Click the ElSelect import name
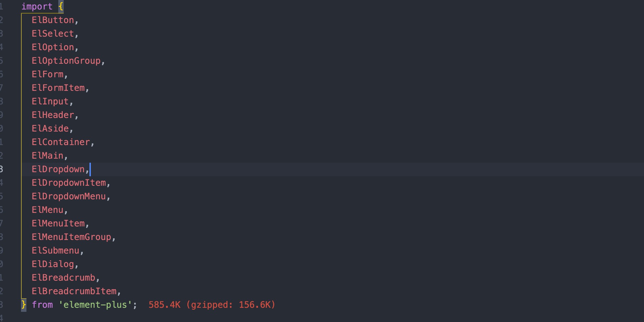Image resolution: width=644 pixels, height=322 pixels. (x=53, y=34)
